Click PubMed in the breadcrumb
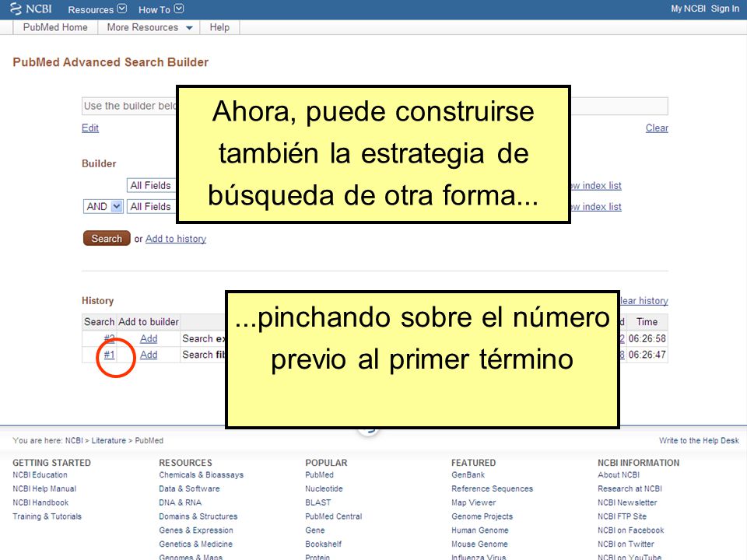Image resolution: width=747 pixels, height=560 pixels. 149,440
